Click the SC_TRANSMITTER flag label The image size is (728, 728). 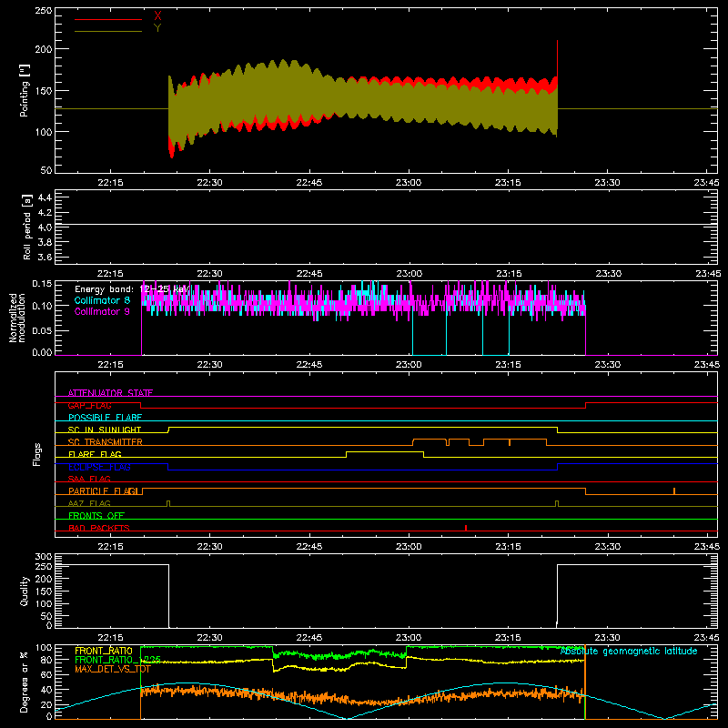point(105,442)
